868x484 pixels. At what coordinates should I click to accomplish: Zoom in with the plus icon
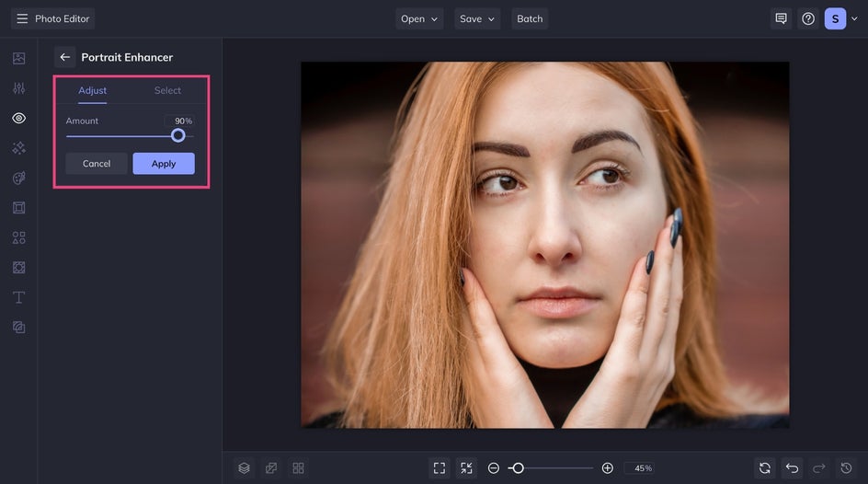pyautogui.click(x=607, y=468)
